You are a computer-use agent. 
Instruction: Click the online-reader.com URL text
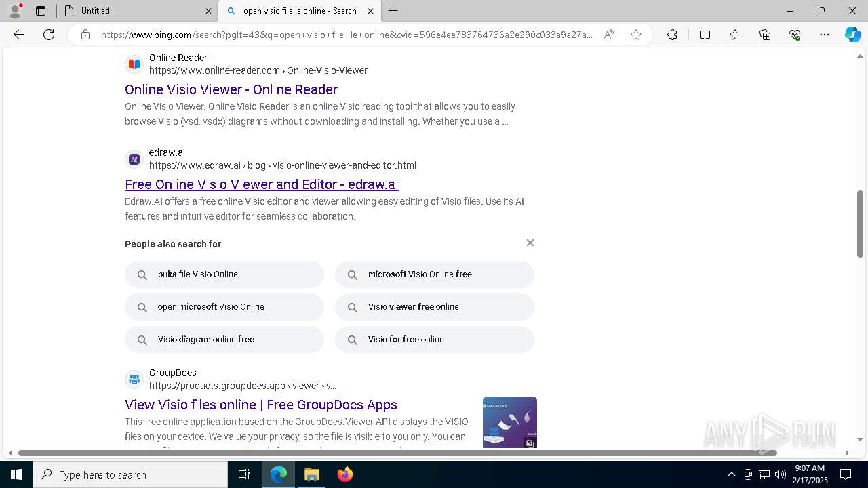(x=258, y=70)
